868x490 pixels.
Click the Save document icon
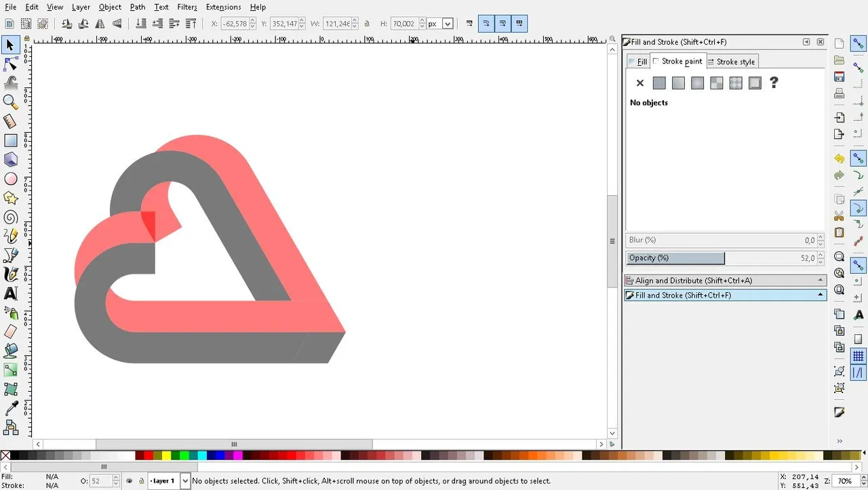tap(840, 77)
